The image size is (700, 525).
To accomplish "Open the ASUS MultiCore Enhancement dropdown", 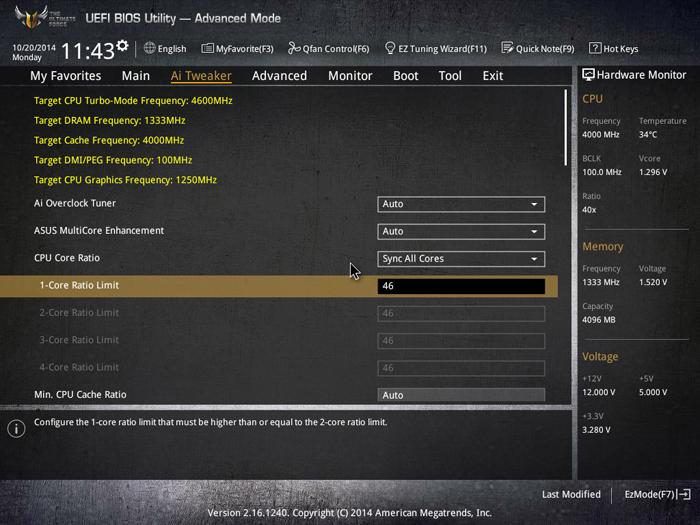I will click(461, 231).
